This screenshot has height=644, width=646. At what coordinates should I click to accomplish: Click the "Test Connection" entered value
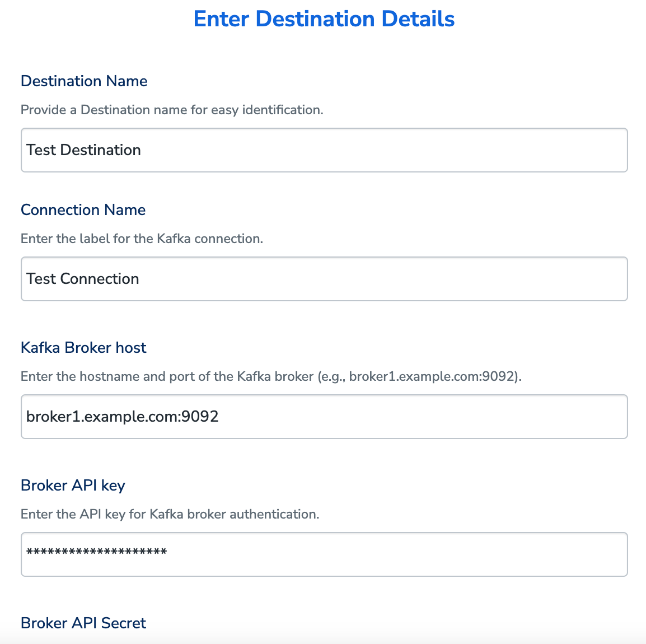click(83, 279)
